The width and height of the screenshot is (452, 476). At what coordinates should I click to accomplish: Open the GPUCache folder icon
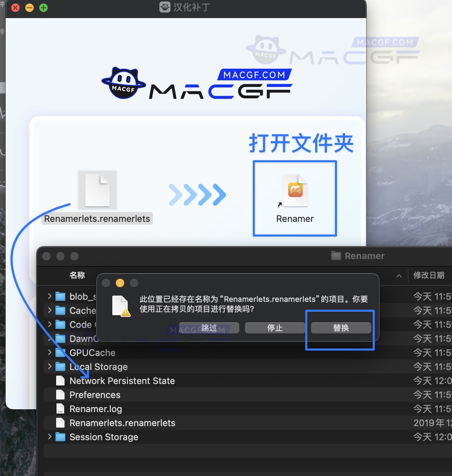60,352
